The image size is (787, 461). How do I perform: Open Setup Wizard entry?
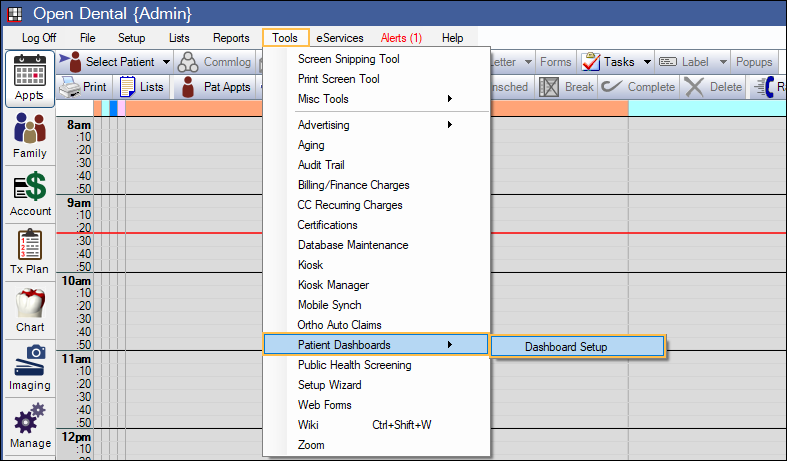[330, 385]
